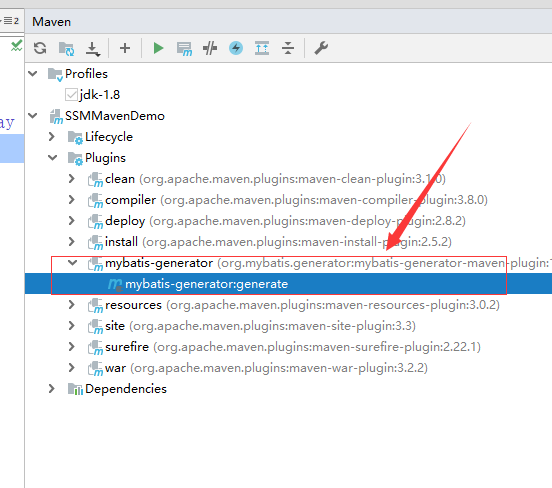Viewport: 552px width, 488px height.
Task: Select the install plugin row
Action: pos(288,242)
